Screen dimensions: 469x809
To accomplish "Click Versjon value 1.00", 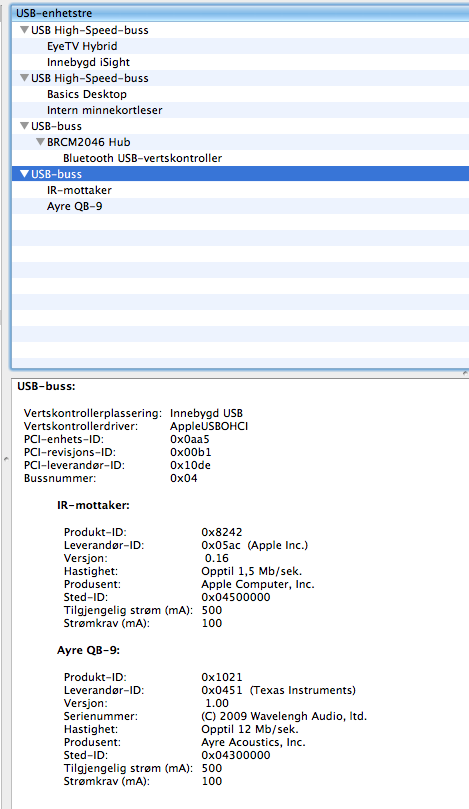I will tap(217, 703).
